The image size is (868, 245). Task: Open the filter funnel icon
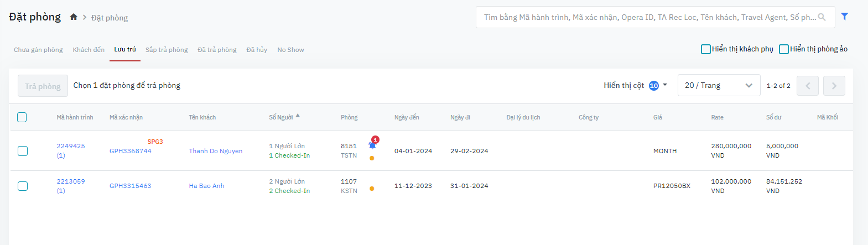[x=845, y=17]
